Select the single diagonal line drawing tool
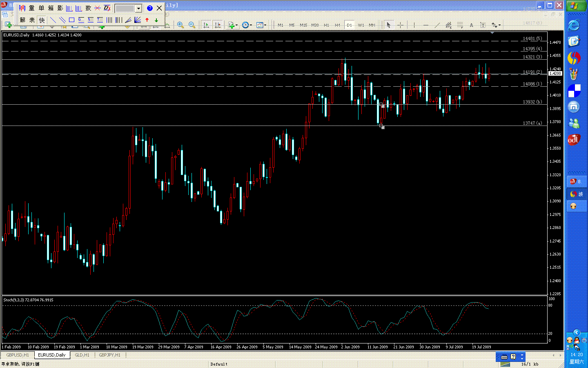The width and height of the screenshot is (588, 368). [53, 20]
